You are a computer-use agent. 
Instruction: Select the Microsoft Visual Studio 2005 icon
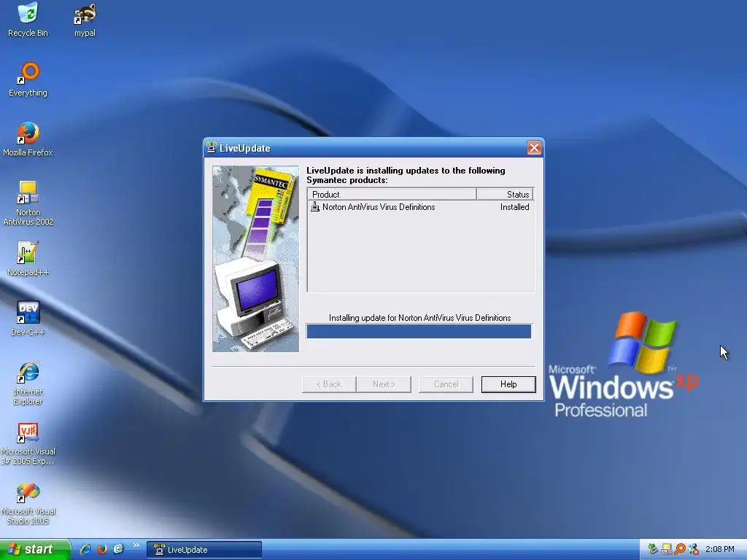point(28,504)
